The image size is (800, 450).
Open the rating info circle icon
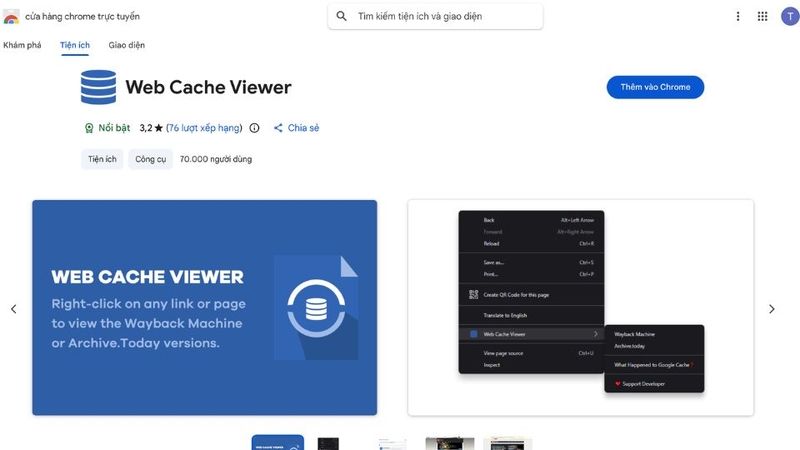click(254, 128)
